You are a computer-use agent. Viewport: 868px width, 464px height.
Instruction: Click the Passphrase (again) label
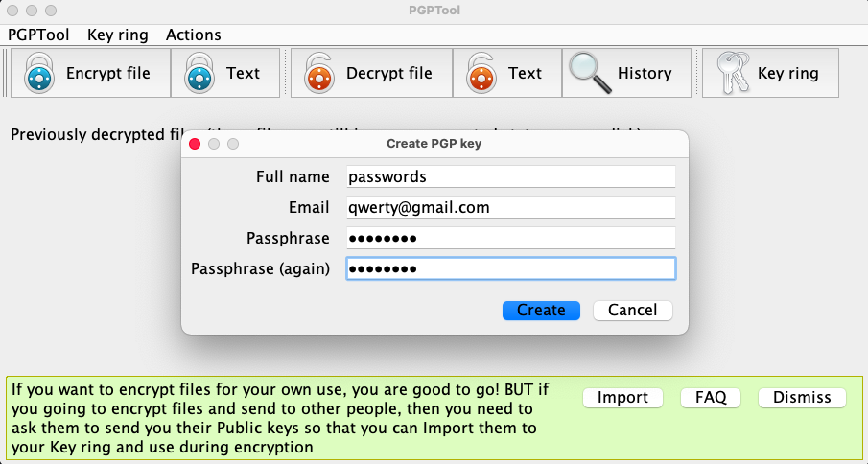tap(260, 269)
